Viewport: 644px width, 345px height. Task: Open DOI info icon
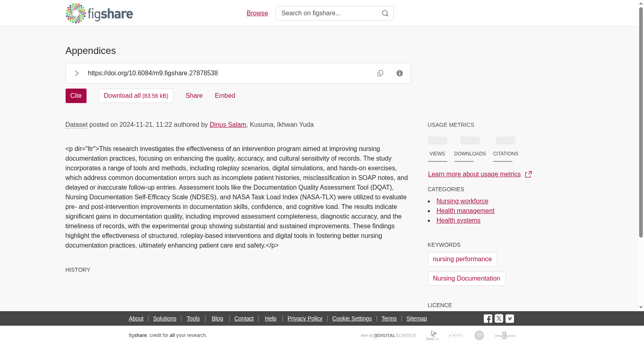[x=400, y=73]
